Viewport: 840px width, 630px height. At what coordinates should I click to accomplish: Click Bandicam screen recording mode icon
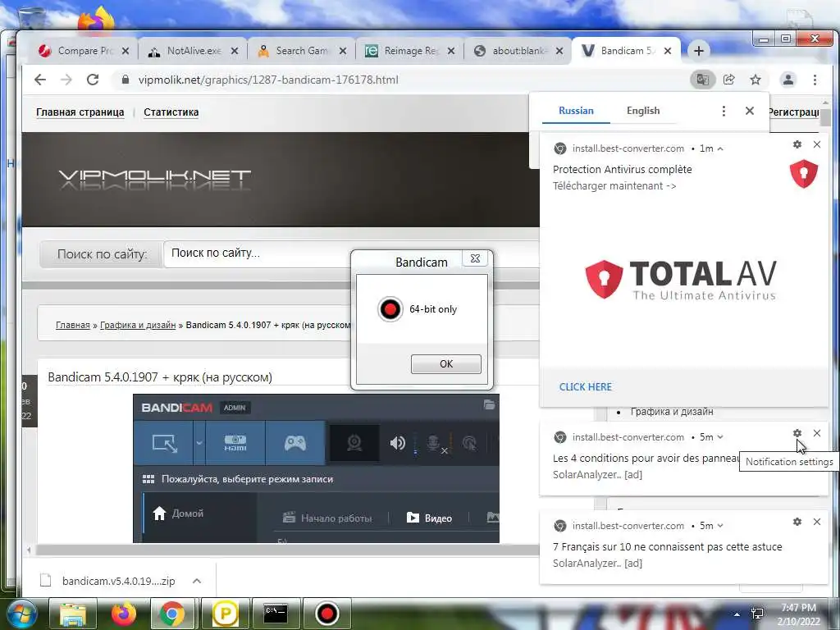164,443
